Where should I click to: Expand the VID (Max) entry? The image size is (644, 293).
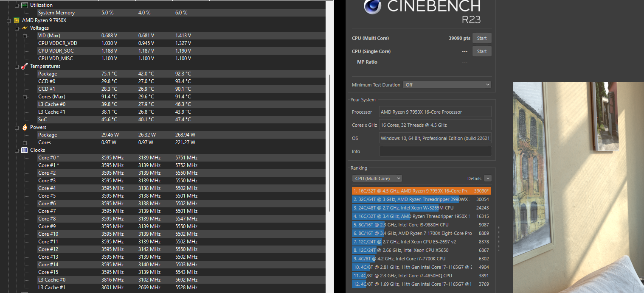(25, 35)
